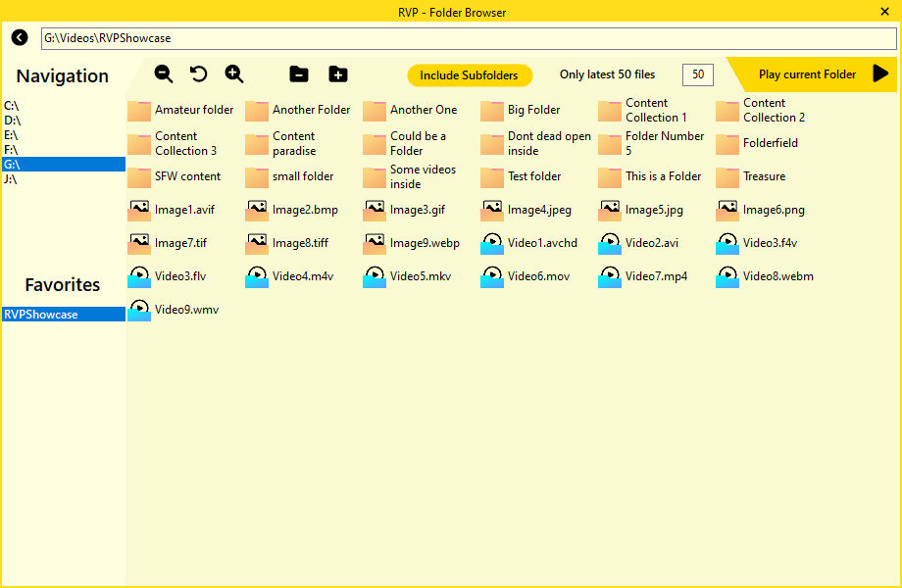Select the G:\ drive in Navigation
This screenshot has height=588, width=902.
coord(63,165)
